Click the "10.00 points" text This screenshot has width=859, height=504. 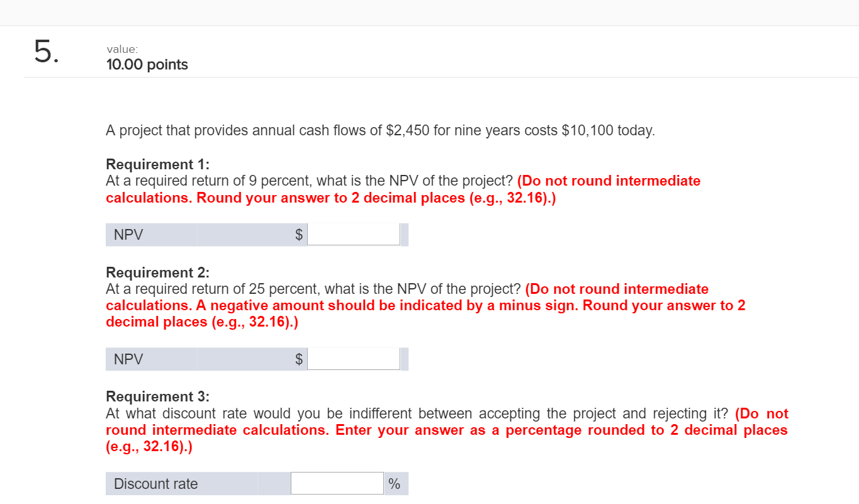[x=147, y=65]
